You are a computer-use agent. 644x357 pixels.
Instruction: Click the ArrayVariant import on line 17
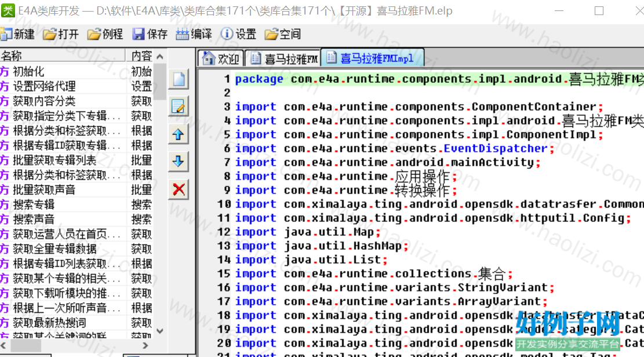click(x=391, y=301)
